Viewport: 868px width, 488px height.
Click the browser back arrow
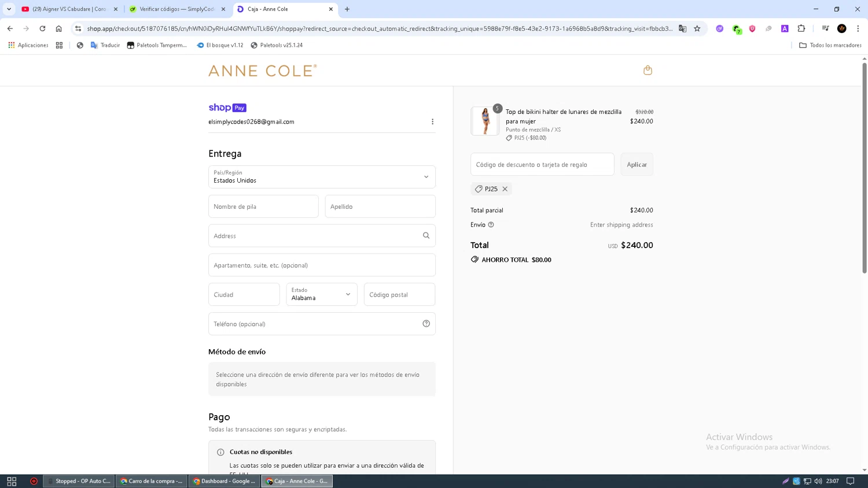10,28
